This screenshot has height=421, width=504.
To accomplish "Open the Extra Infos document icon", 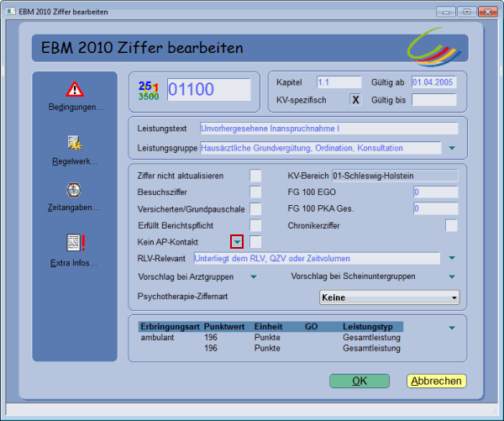I will click(76, 243).
